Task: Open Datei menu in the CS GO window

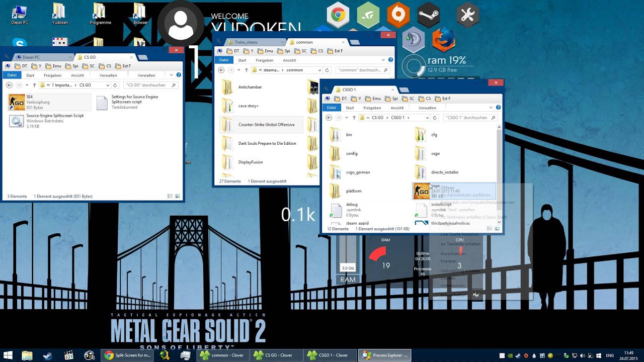Action: (x=12, y=75)
